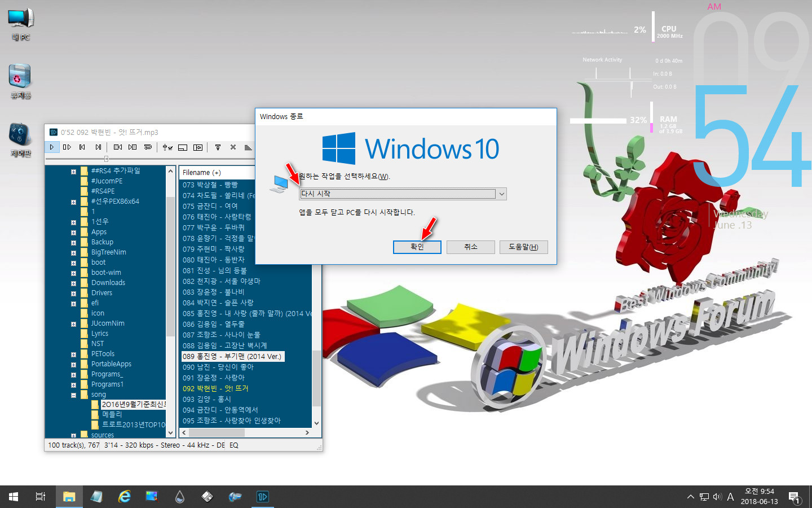Select track 089 홍진영 - 부기맨 (2014 Ver.)
The height and width of the screenshot is (508, 812).
[x=232, y=356]
